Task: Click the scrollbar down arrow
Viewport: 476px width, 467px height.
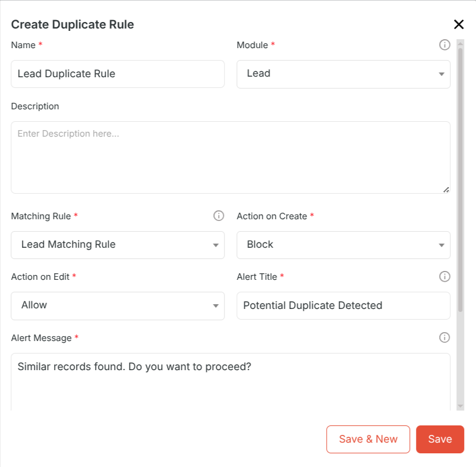Action: [460, 406]
